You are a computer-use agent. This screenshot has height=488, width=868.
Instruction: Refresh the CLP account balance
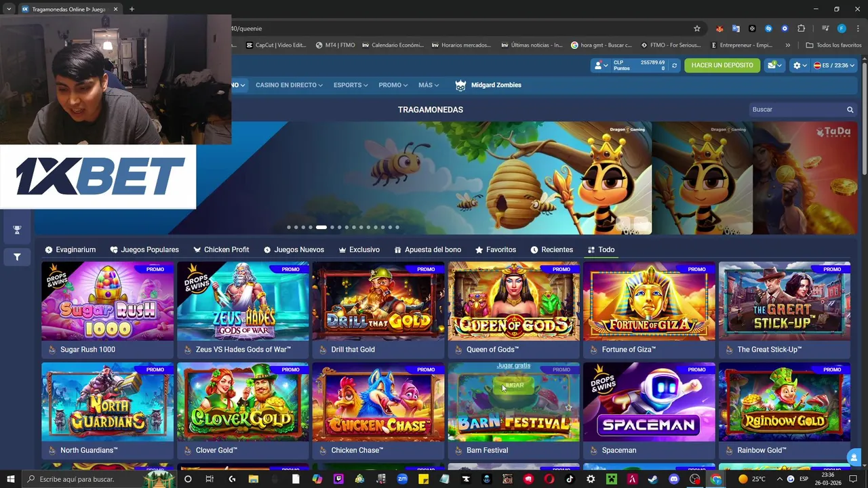tap(674, 66)
